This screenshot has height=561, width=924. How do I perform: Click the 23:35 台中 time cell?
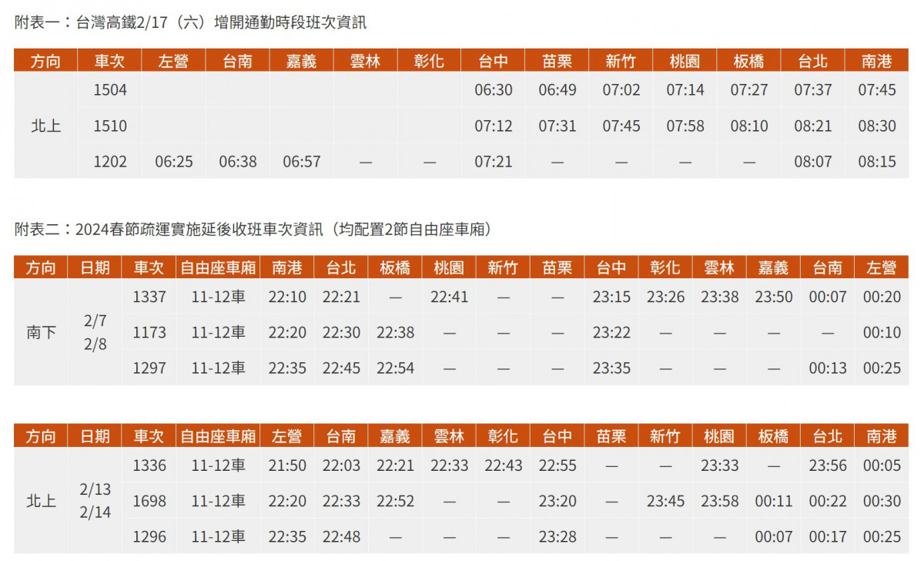pyautogui.click(x=611, y=368)
